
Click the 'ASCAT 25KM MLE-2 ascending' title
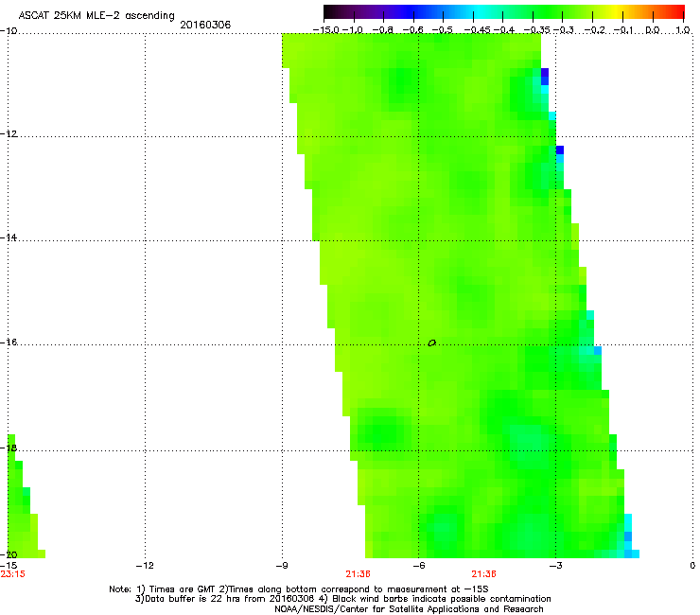tap(96, 16)
